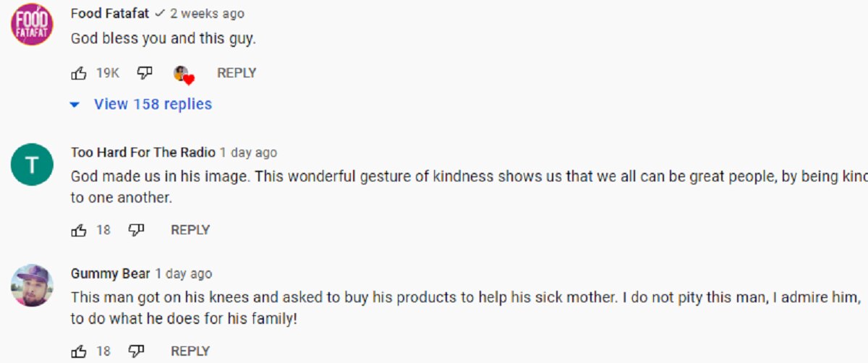Open the Food Fatafat channel name link

point(110,14)
